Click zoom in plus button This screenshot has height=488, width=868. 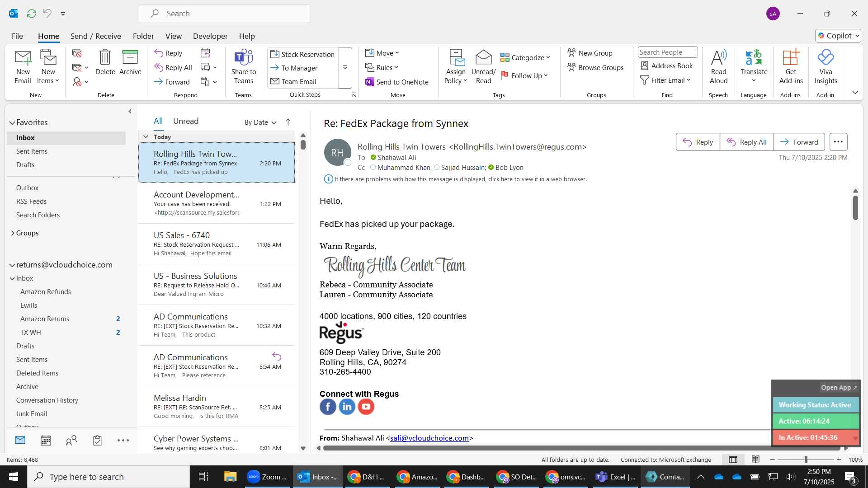tap(839, 460)
